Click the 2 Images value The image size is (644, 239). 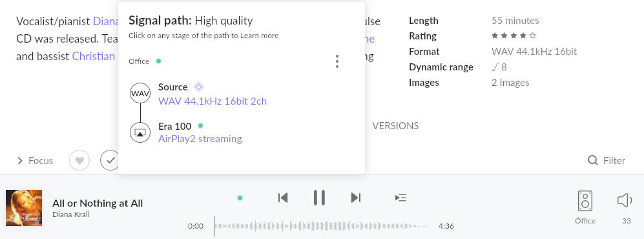[x=510, y=83]
